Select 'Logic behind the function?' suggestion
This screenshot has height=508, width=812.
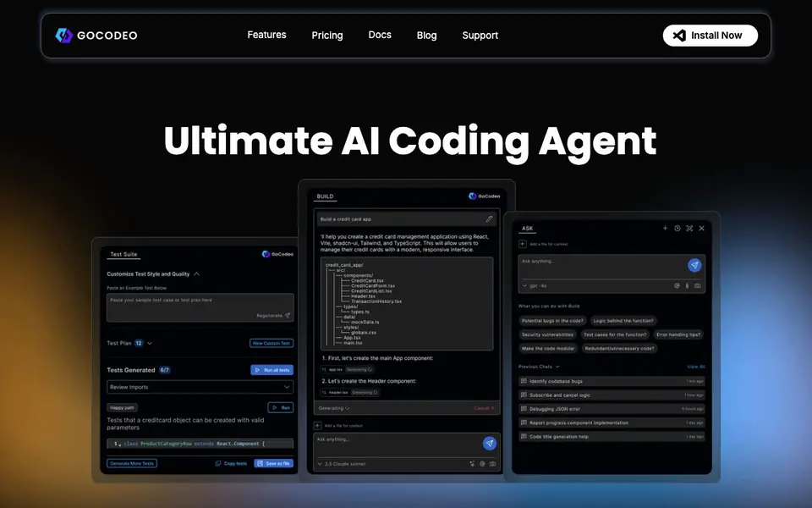[x=623, y=321]
